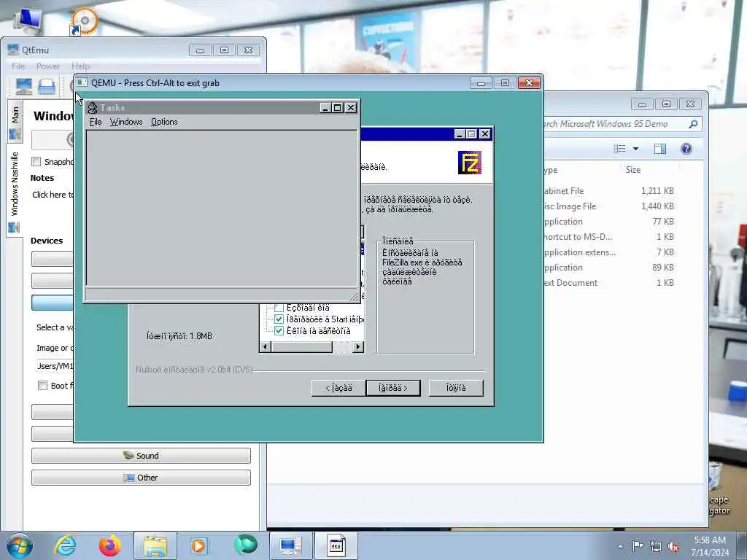This screenshot has width=747, height=560.
Task: Click the search magnifier icon in Explorer
Action: point(693,124)
